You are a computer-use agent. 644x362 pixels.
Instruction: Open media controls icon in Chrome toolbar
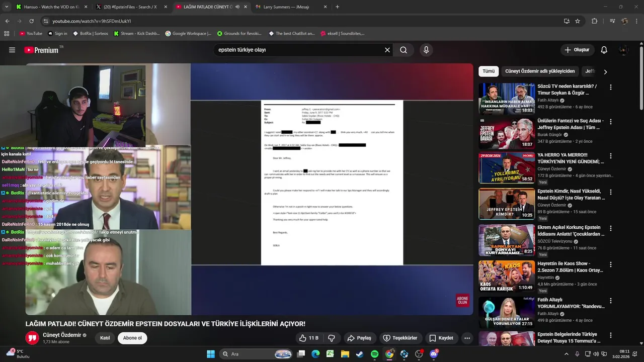pyautogui.click(x=612, y=21)
